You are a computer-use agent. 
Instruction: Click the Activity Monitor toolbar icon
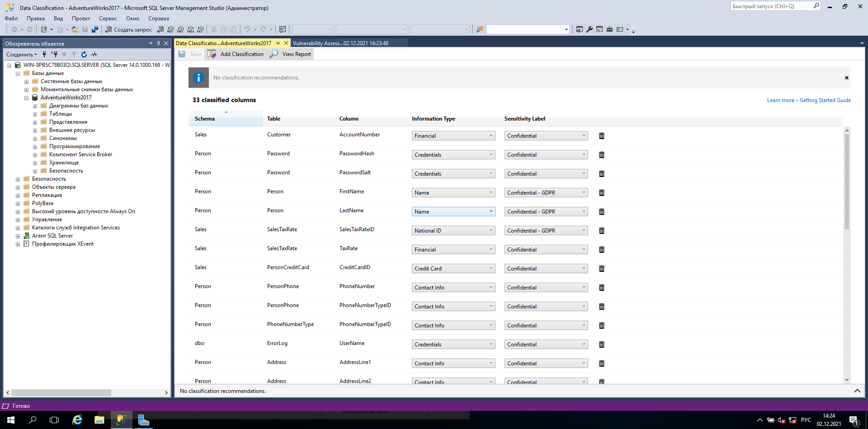coord(283,29)
